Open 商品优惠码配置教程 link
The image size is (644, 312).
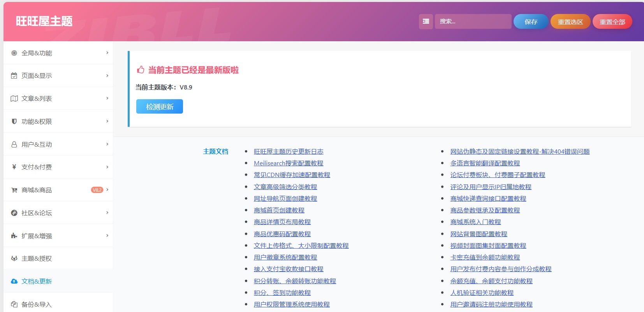(282, 234)
